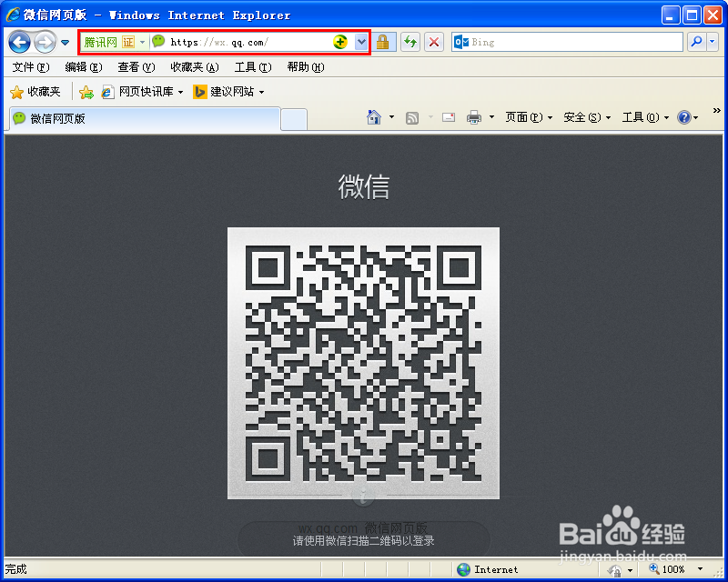Expand the dropdown beside the 证 badge
Screen dimensions: 728x582
(x=143, y=42)
